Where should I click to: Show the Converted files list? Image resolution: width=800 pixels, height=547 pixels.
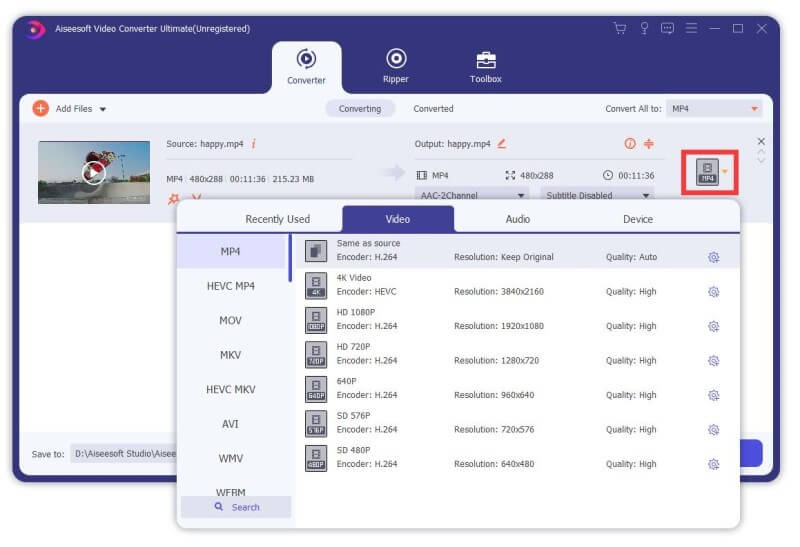pyautogui.click(x=433, y=108)
